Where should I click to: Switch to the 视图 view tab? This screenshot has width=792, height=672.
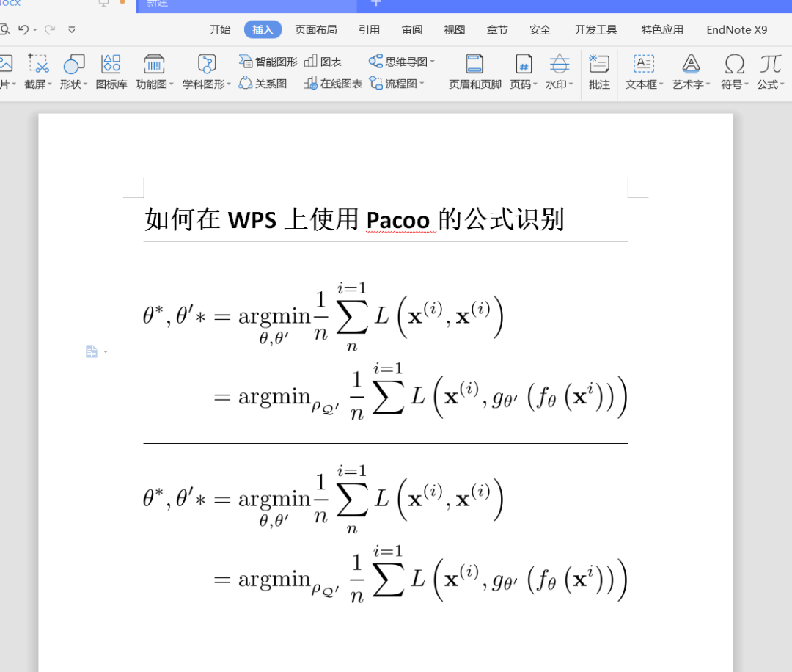tap(455, 30)
